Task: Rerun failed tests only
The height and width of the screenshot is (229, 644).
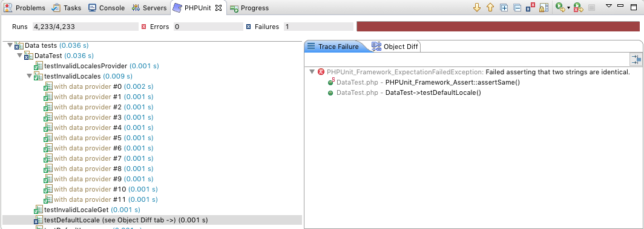Action: pos(578,7)
